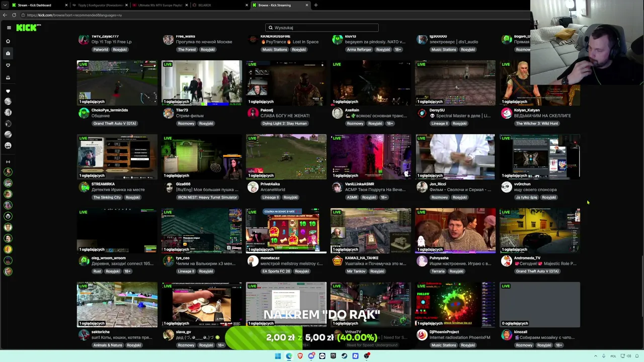Click The Sinking City category tag
The height and width of the screenshot is (362, 644).
(x=107, y=198)
